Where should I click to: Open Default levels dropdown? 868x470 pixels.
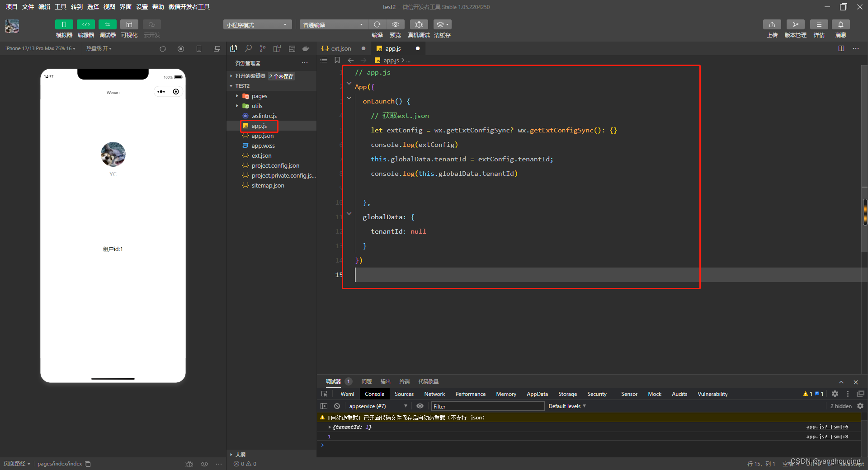pyautogui.click(x=567, y=406)
